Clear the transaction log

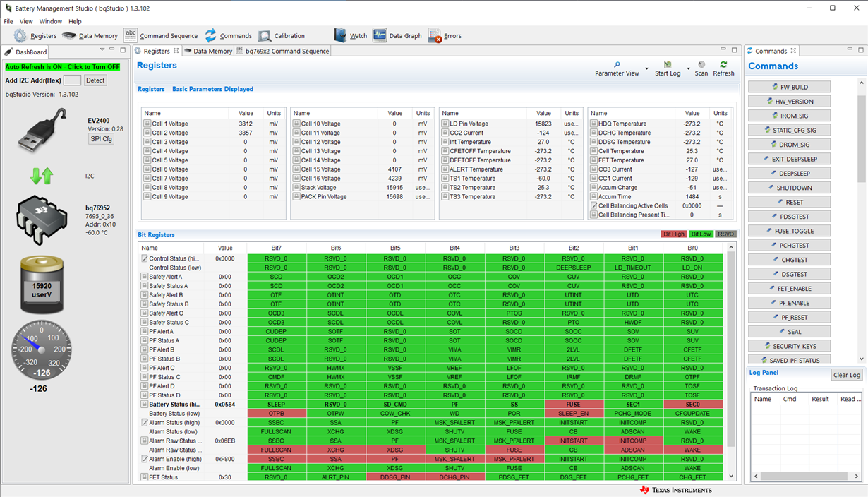point(846,375)
